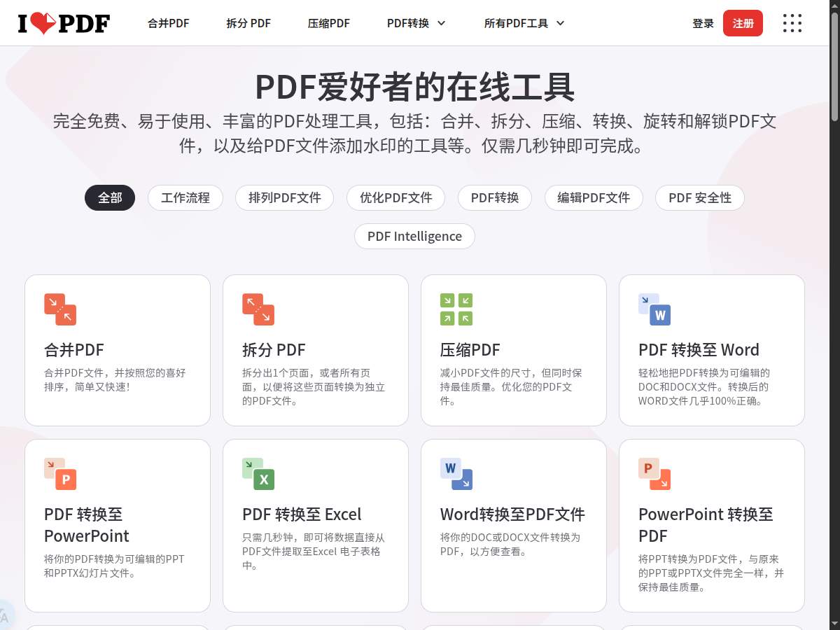Open the Word转换至PDF文件 tool icon

456,473
